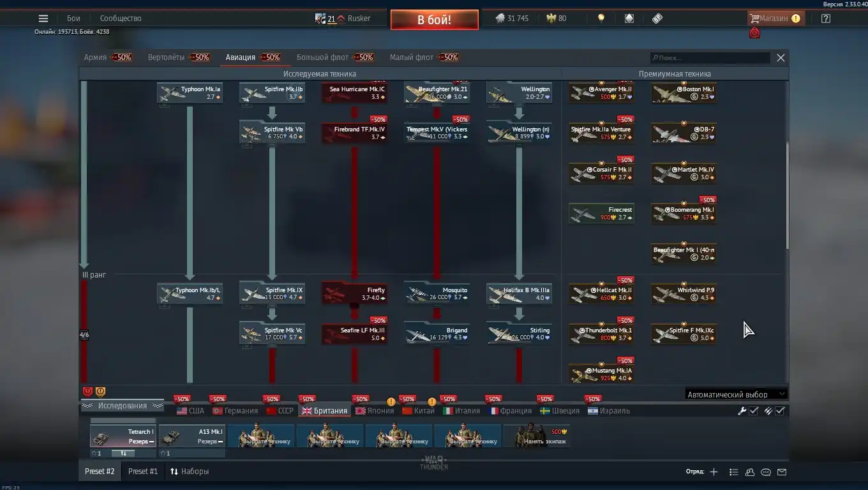Click the ammo refill stripes icon

pos(768,411)
